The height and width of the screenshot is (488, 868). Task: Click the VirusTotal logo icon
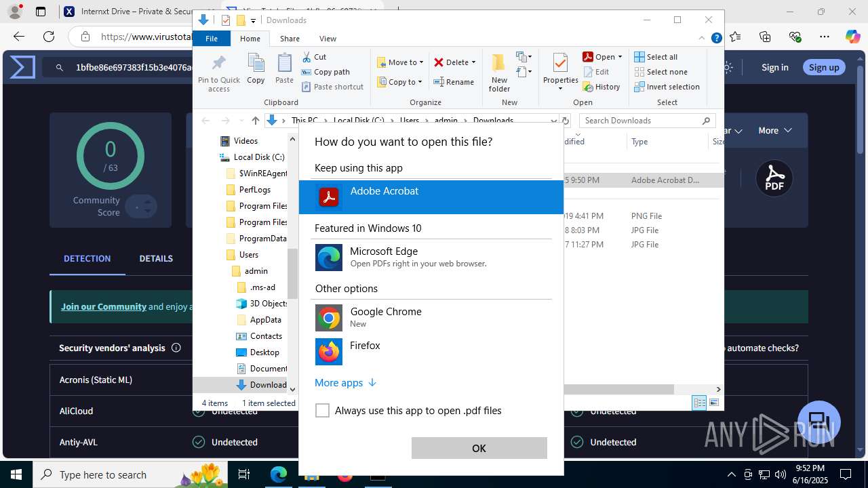click(x=22, y=67)
